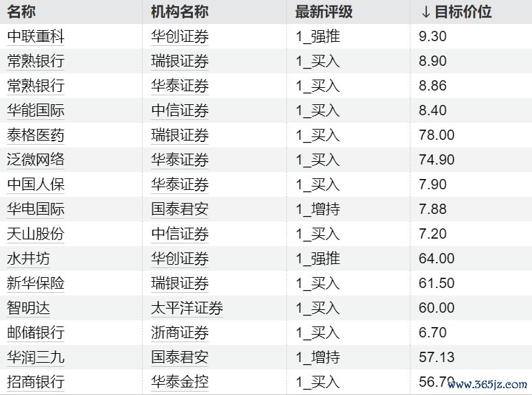Open the 华泰金控 institution link
This screenshot has height=395, width=532.
[179, 382]
